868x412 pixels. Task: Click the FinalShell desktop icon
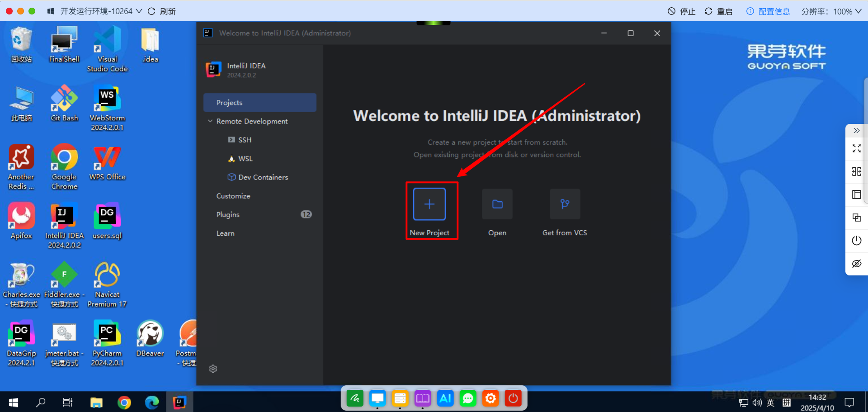coord(64,44)
